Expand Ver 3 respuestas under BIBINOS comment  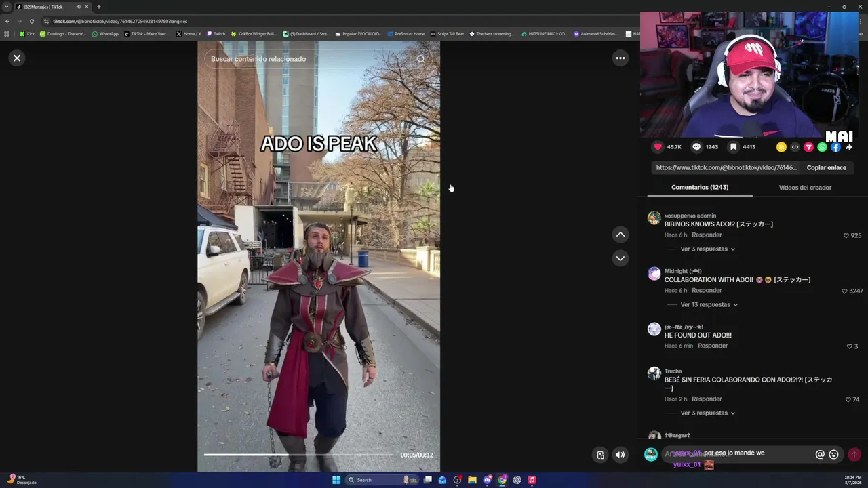708,249
